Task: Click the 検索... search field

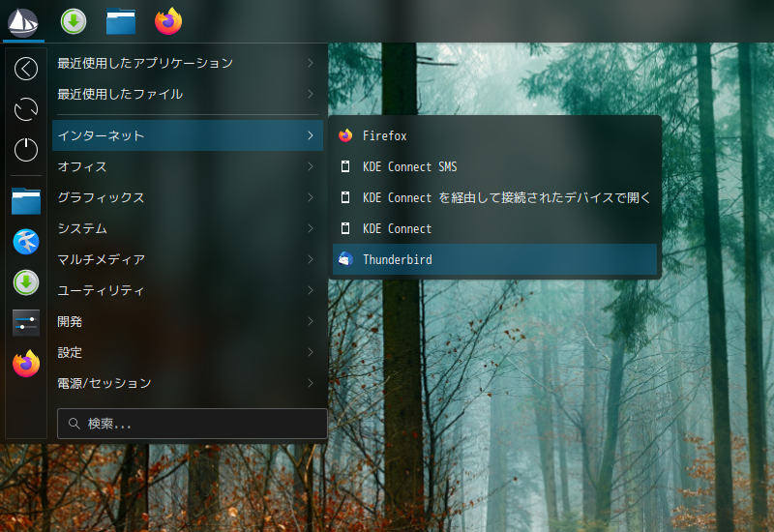Action: (192, 424)
